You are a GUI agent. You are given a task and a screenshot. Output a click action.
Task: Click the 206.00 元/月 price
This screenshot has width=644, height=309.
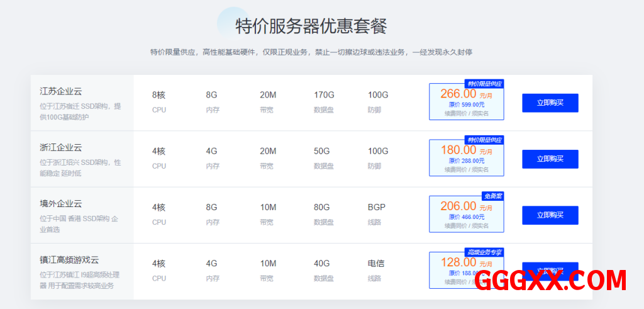click(458, 206)
